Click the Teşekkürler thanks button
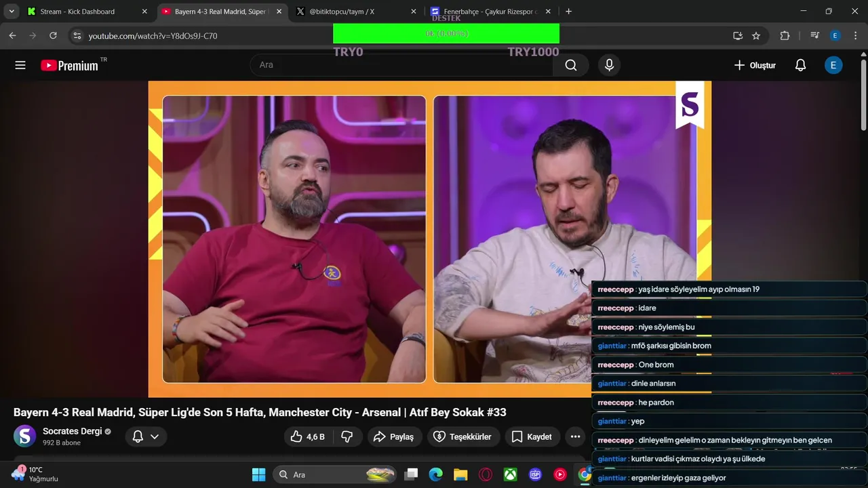 click(x=463, y=436)
